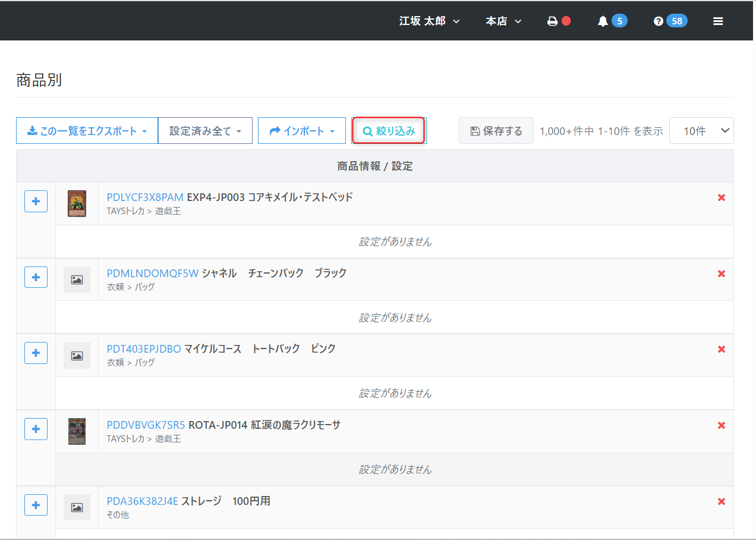
Task: Open この一覧をエクスポート dropdown
Action: click(x=87, y=131)
